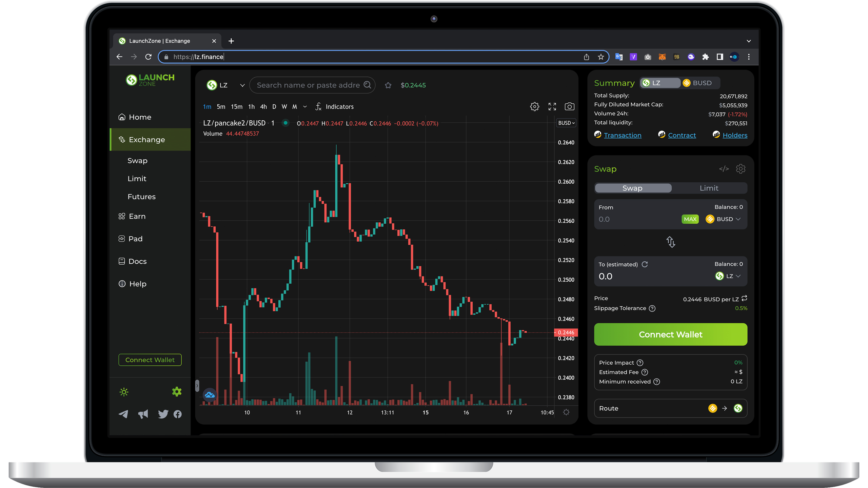This screenshot has height=488, width=868.
Task: Select LZ in Summary toggle
Action: (660, 83)
